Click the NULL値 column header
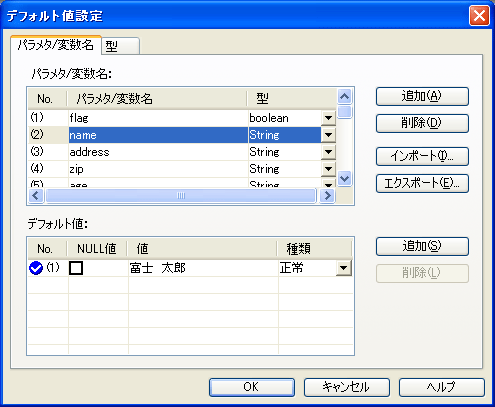This screenshot has height=407, width=495. point(97,249)
